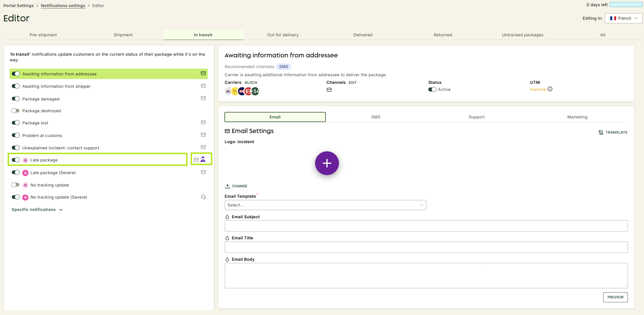Click the Portal Settings breadcrumb

(x=18, y=6)
